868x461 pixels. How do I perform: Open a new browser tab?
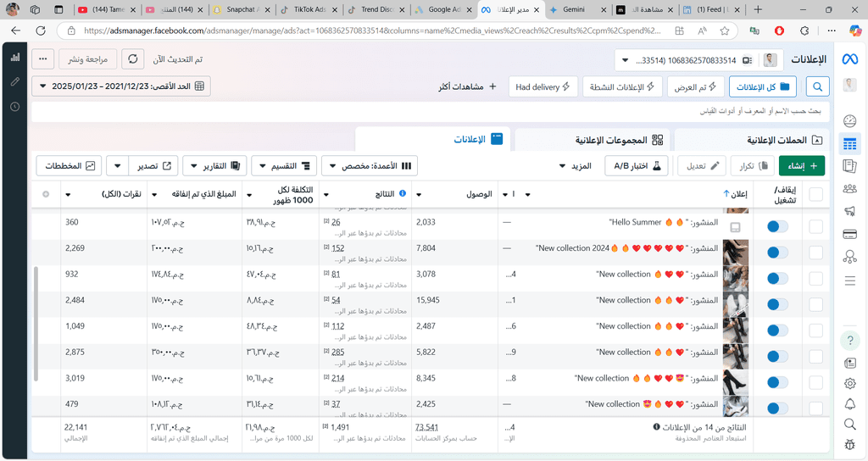coord(758,9)
